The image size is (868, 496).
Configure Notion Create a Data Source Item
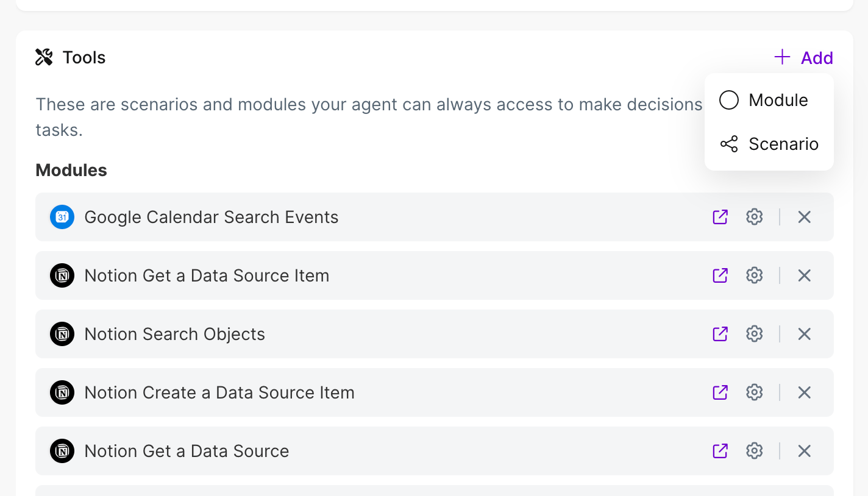click(755, 392)
